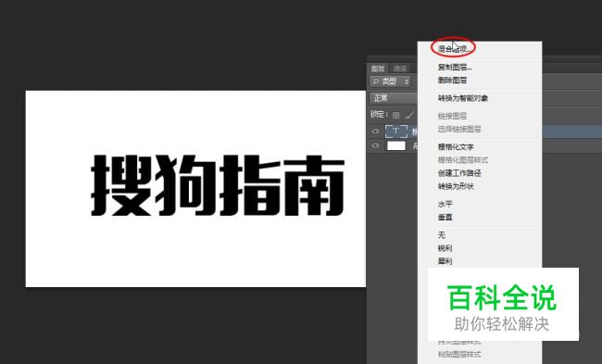Hide the white background layer eye icon
The width and height of the screenshot is (602, 364).
pyautogui.click(x=375, y=145)
